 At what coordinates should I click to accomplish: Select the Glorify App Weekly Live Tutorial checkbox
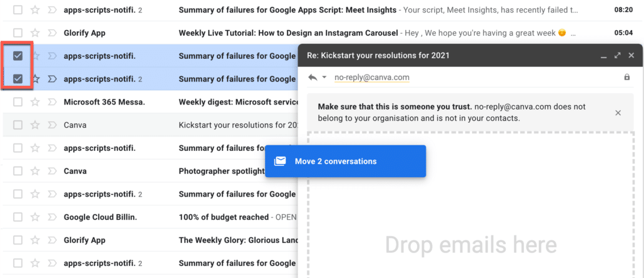pyautogui.click(x=18, y=33)
